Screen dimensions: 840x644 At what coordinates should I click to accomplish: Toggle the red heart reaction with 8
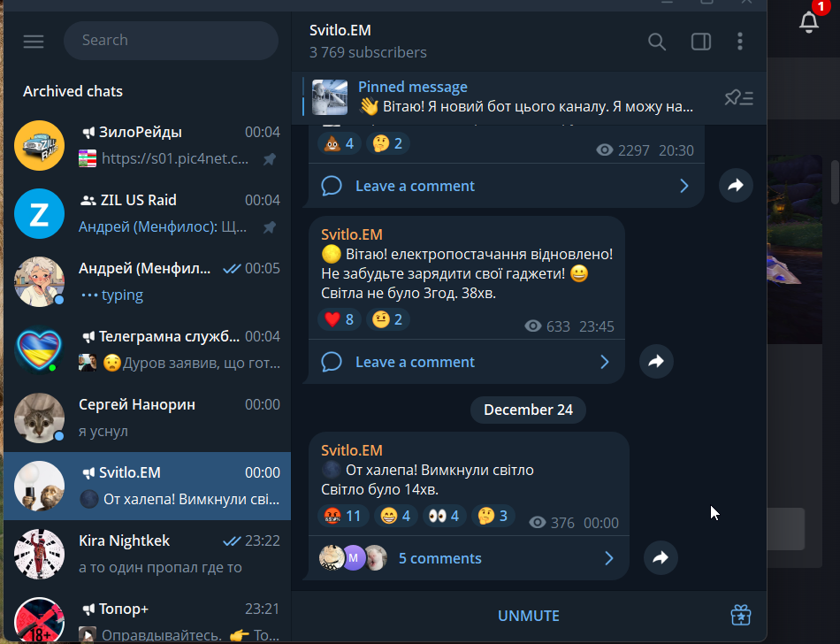tap(340, 319)
